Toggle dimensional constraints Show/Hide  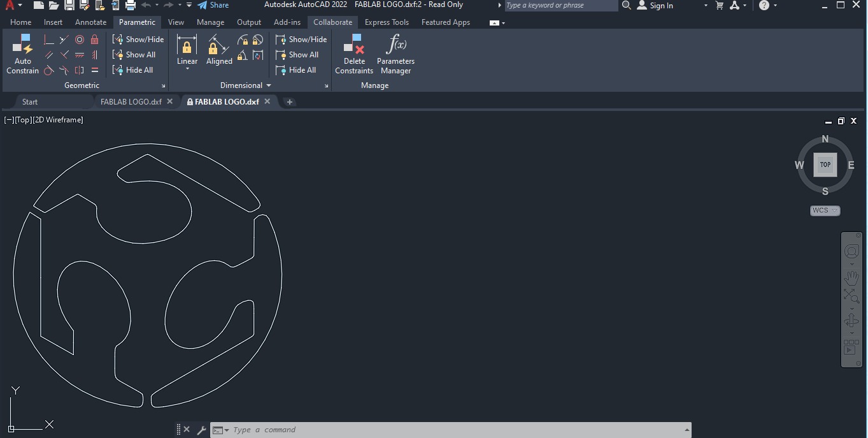[301, 39]
